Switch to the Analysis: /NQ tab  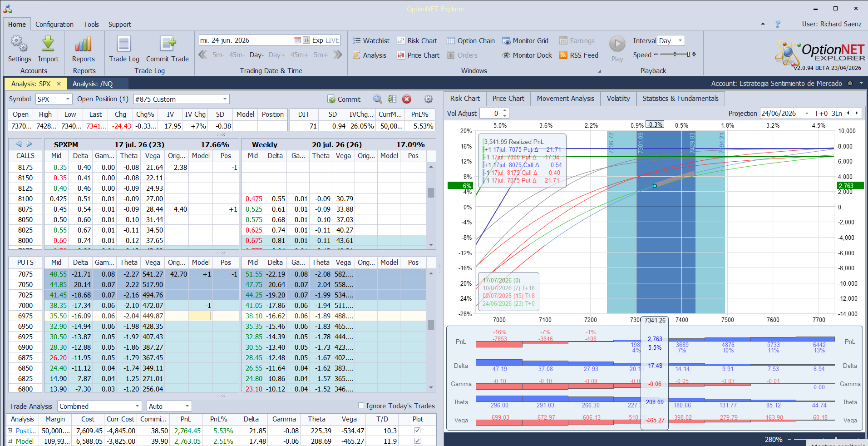93,84
